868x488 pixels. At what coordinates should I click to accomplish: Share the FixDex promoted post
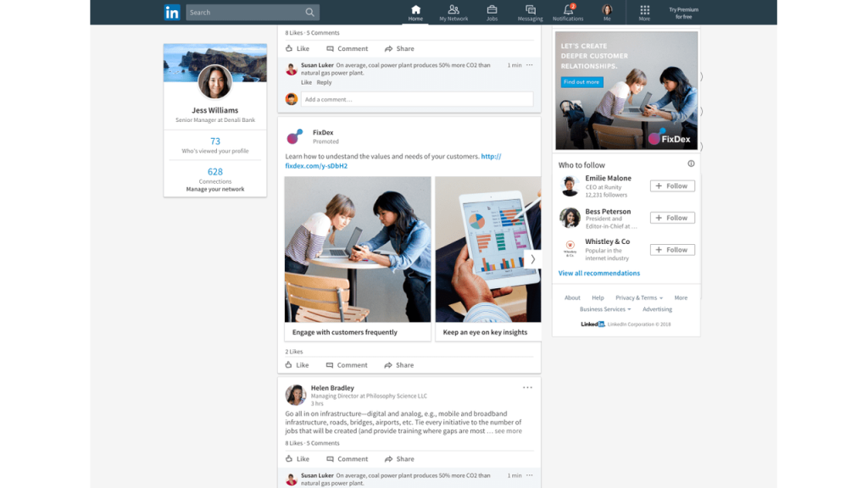point(398,365)
